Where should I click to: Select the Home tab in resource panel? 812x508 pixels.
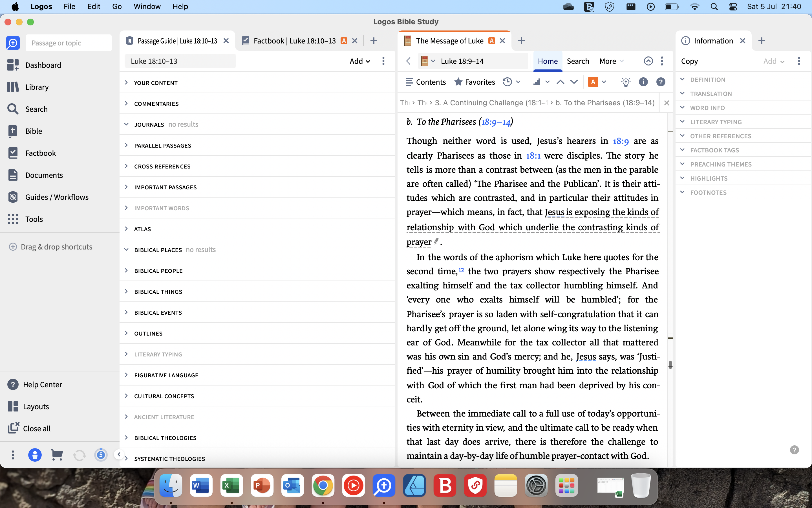548,61
